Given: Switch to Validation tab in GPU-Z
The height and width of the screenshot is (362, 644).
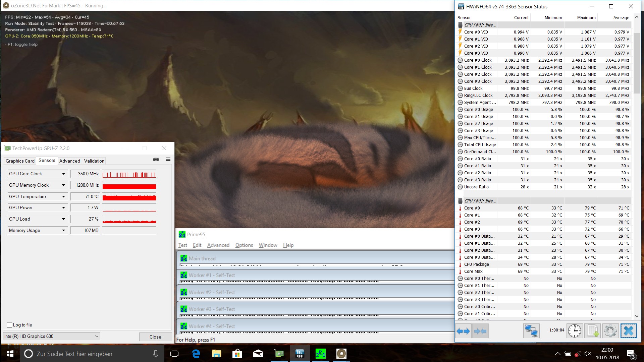Looking at the screenshot, I should coord(94,161).
